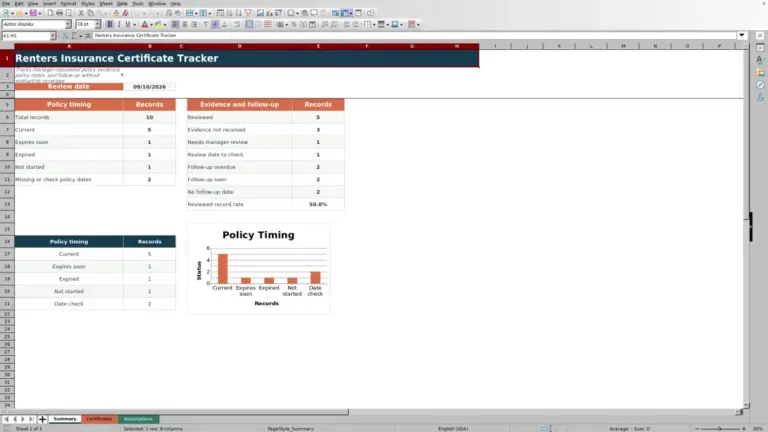The width and height of the screenshot is (768, 432).
Task: Open the Format menu
Action: (x=68, y=3)
